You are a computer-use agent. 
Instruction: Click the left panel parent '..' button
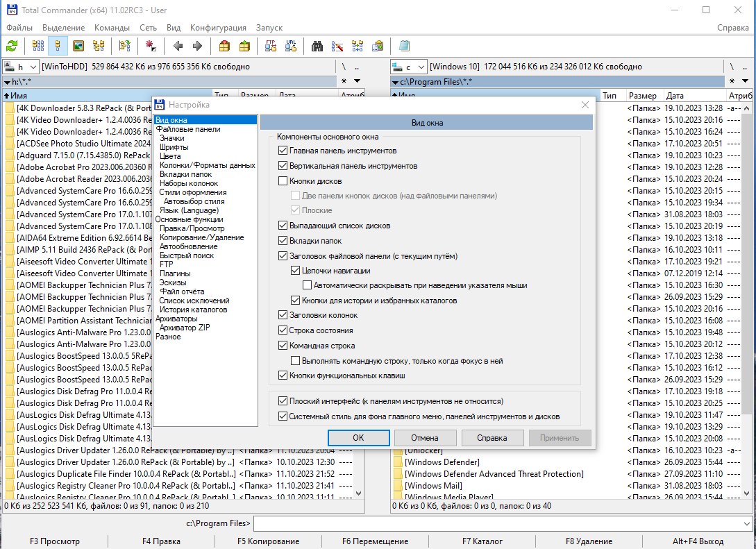[x=357, y=67]
